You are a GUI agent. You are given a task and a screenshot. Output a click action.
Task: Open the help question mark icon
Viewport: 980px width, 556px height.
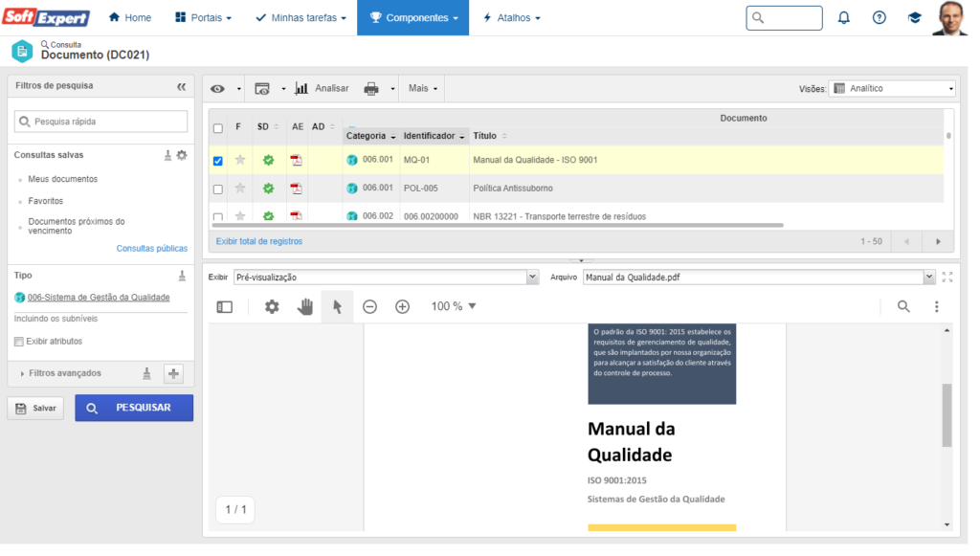click(x=879, y=18)
